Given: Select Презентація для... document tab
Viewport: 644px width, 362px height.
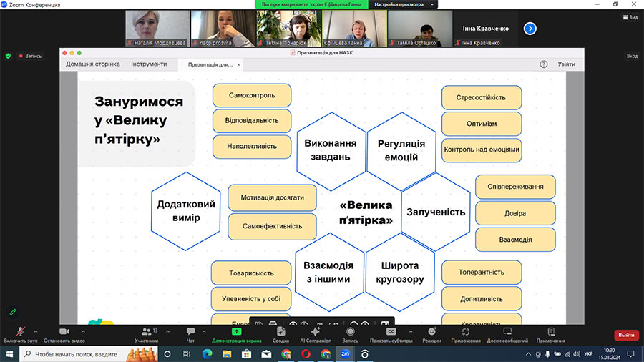Looking at the screenshot, I should click(210, 65).
